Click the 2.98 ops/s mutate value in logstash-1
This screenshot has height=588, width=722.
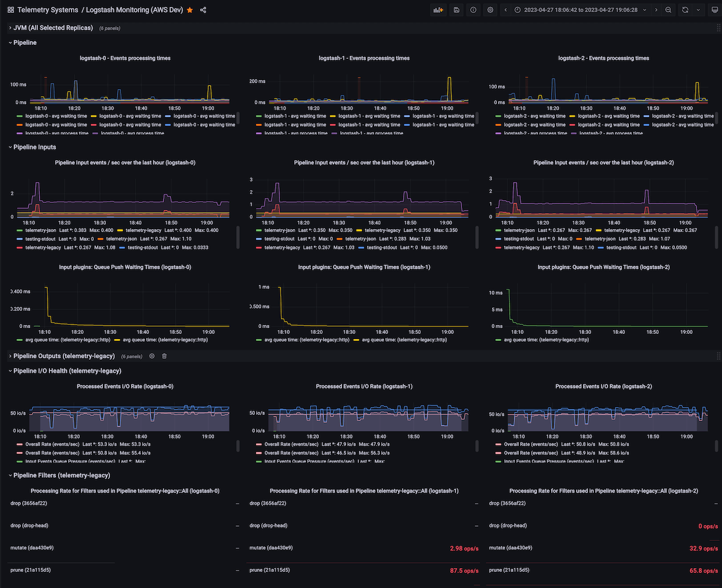(x=464, y=548)
